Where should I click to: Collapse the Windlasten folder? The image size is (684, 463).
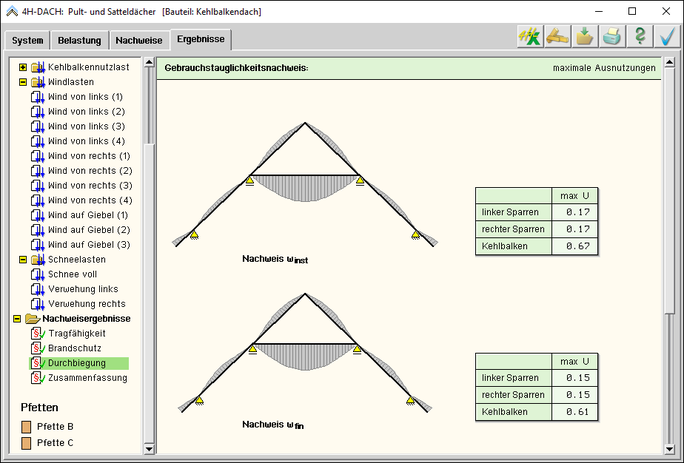23,82
